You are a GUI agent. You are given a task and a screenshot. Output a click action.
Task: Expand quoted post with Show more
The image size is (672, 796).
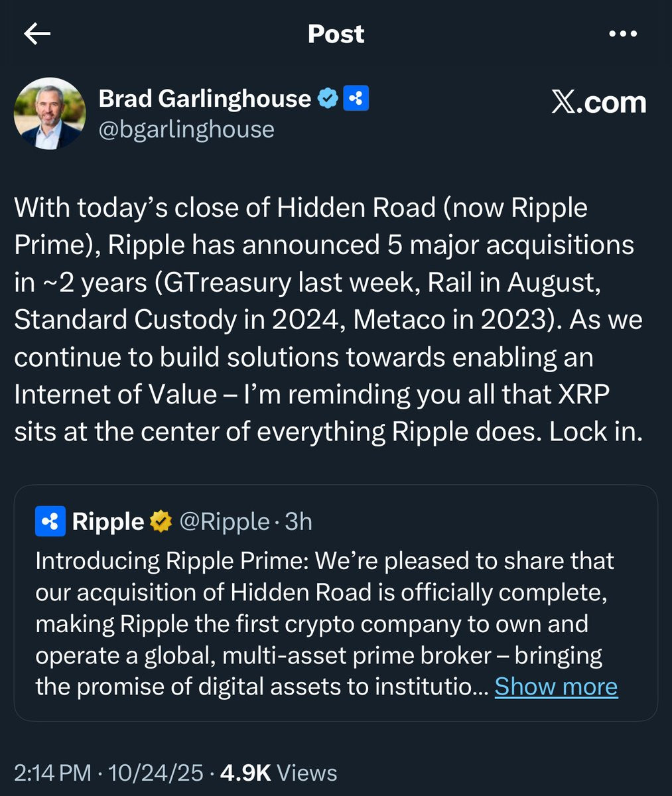coord(556,687)
